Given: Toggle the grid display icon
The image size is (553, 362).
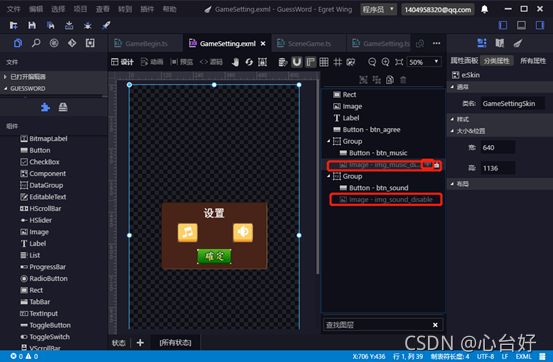Looking at the screenshot, I should tap(324, 62).
